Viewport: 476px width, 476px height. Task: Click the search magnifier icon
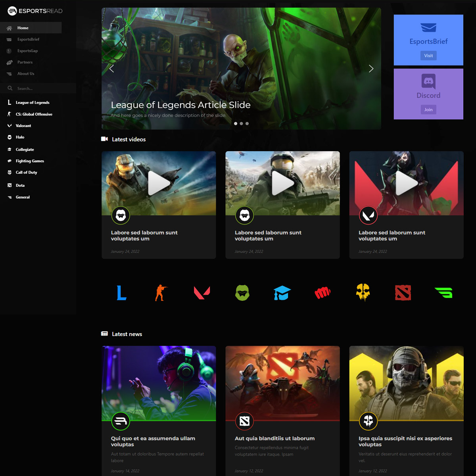click(10, 88)
